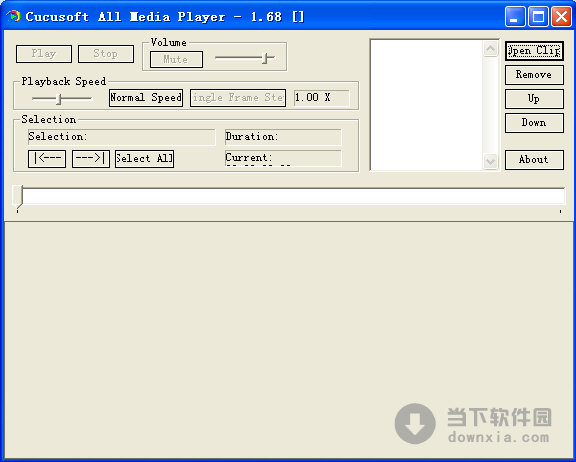576x462 pixels.
Task: Reset to Normal Speed
Action: (146, 98)
